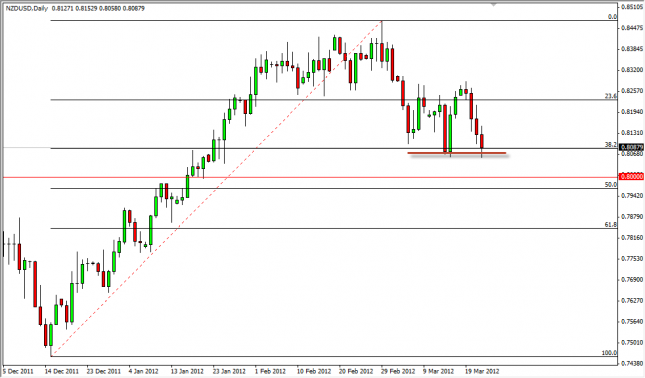Click the 0.83845 price axis label
645x378 pixels.
tap(632, 49)
